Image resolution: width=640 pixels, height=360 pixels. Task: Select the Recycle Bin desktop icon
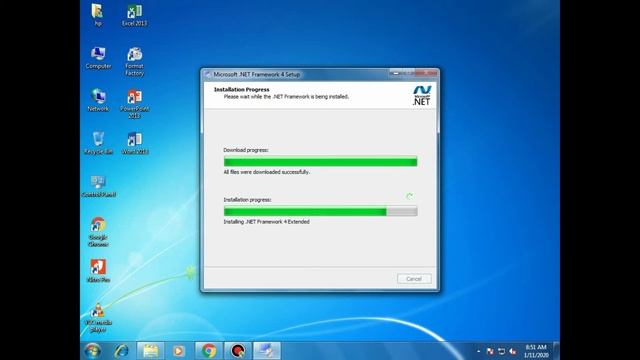[x=98, y=143]
